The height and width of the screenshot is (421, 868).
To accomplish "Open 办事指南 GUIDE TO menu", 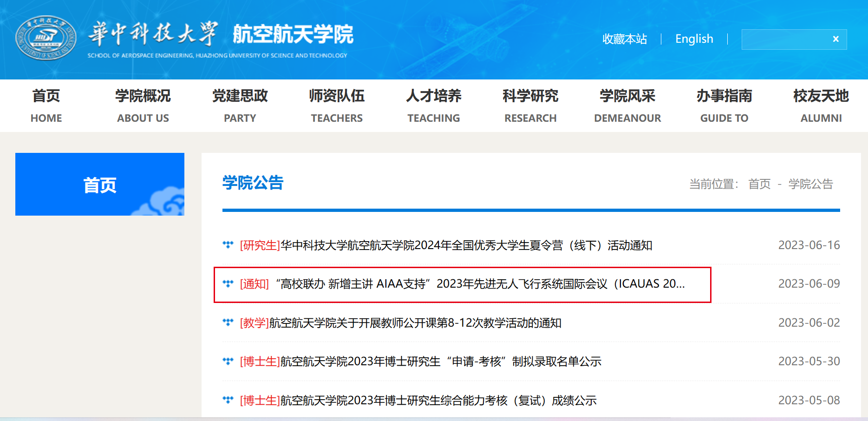I will point(724,106).
